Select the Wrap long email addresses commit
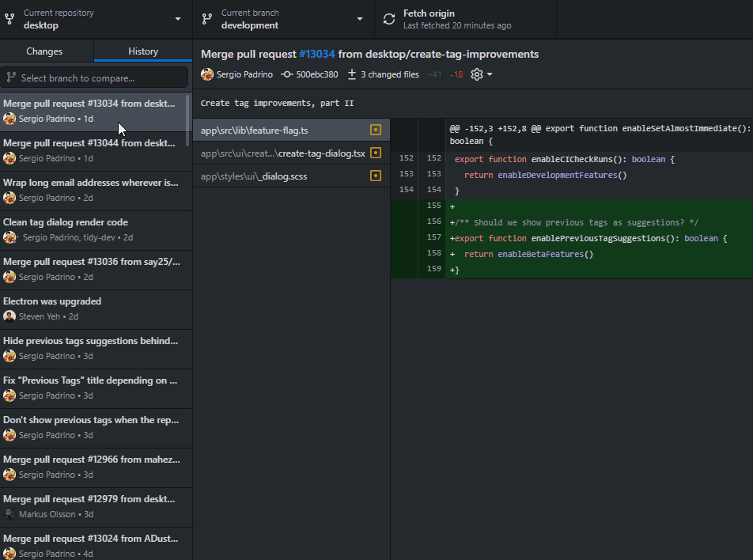Image resolution: width=753 pixels, height=560 pixels. [96, 191]
